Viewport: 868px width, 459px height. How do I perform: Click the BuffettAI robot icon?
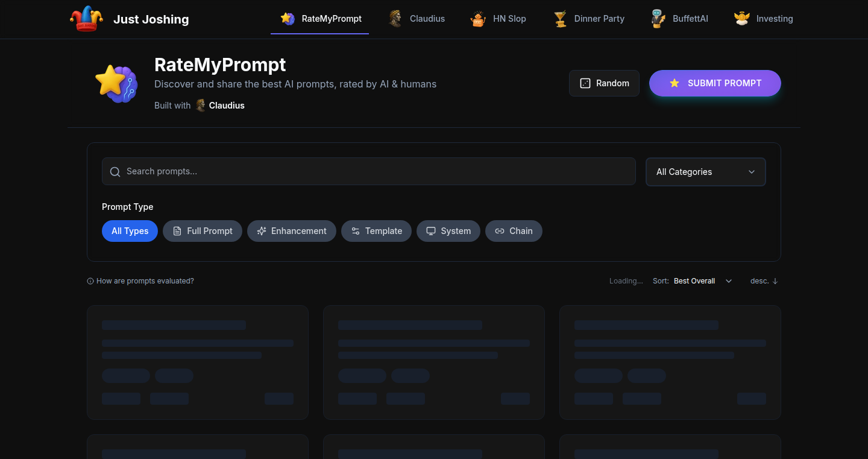658,19
